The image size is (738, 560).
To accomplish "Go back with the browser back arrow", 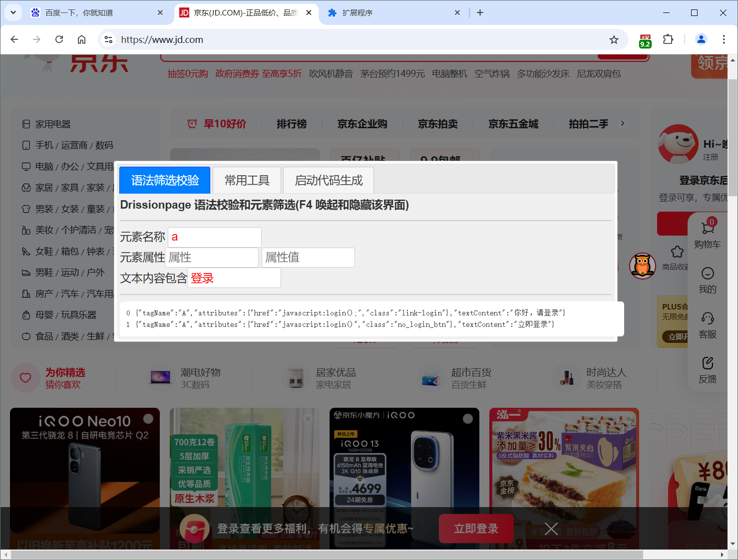I will (x=14, y=39).
